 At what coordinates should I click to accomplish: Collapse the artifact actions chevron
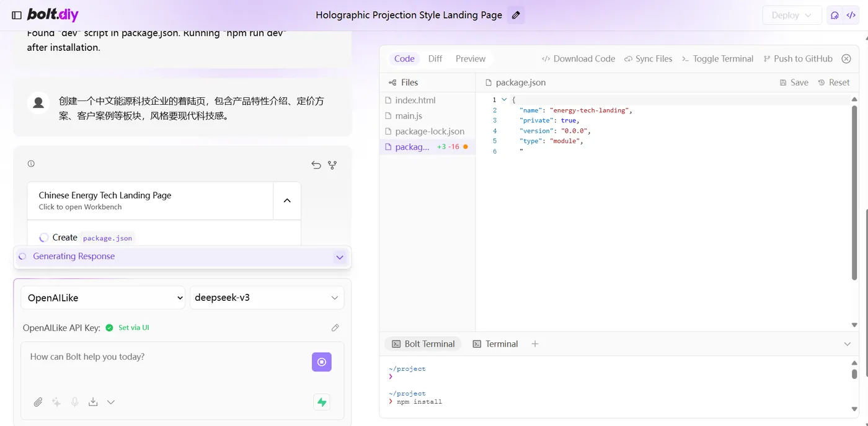pos(287,200)
